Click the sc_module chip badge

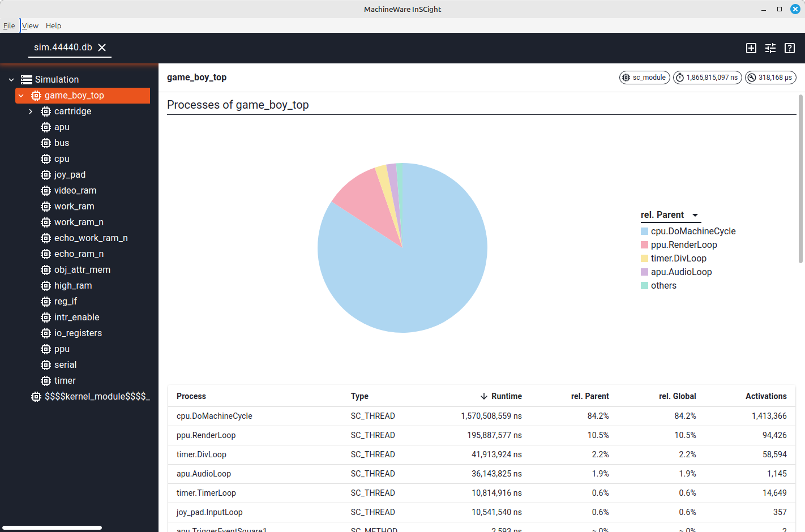click(645, 78)
